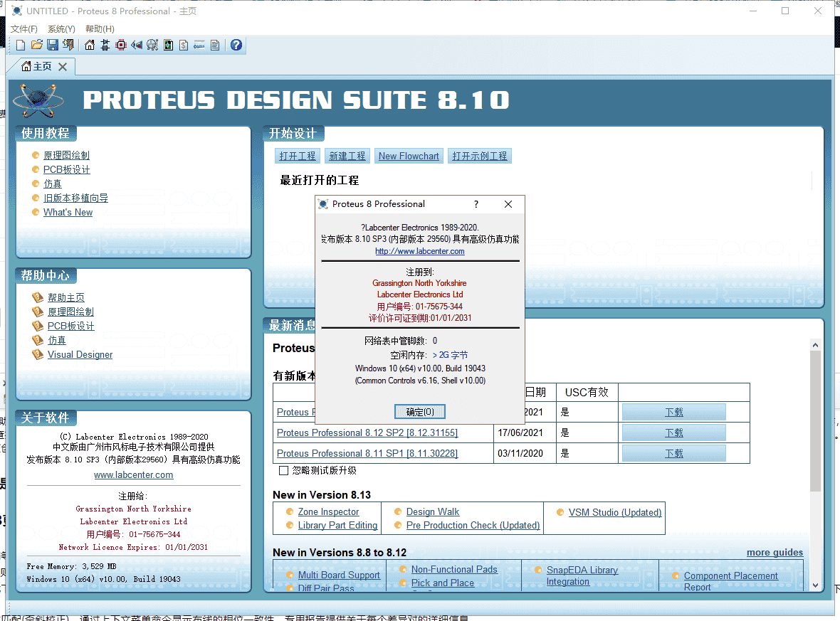Click the Close Project door icon
This screenshot has width=840, height=621.
tap(68, 46)
